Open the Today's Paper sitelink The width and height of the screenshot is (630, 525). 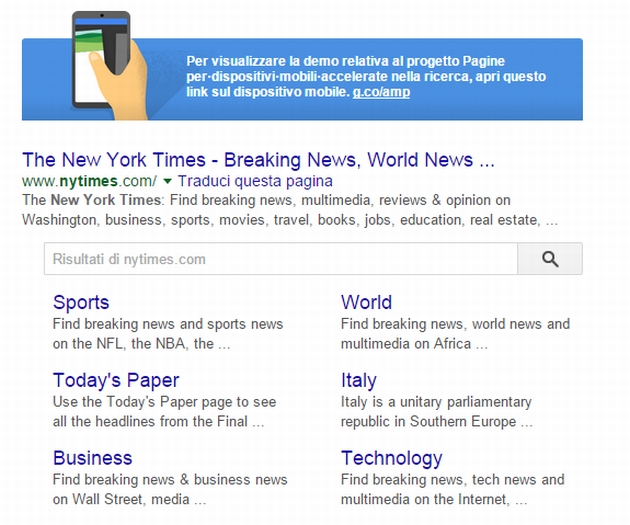(x=116, y=380)
